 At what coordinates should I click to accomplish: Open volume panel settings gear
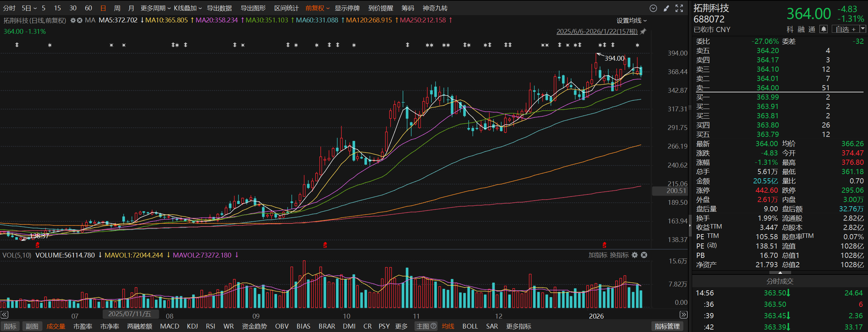(x=635, y=255)
